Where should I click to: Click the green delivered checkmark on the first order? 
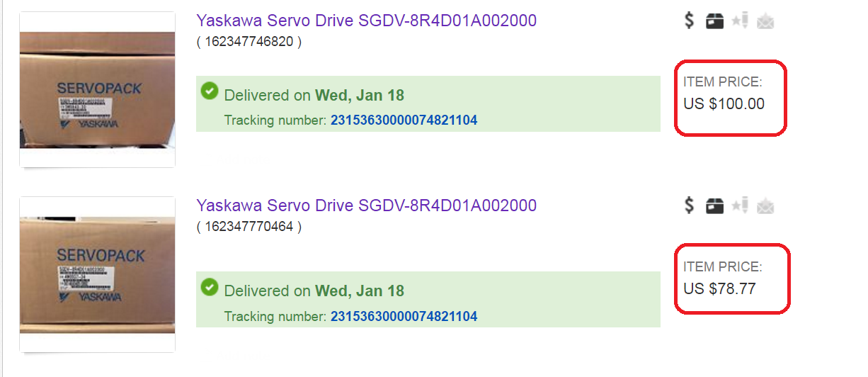tap(209, 91)
